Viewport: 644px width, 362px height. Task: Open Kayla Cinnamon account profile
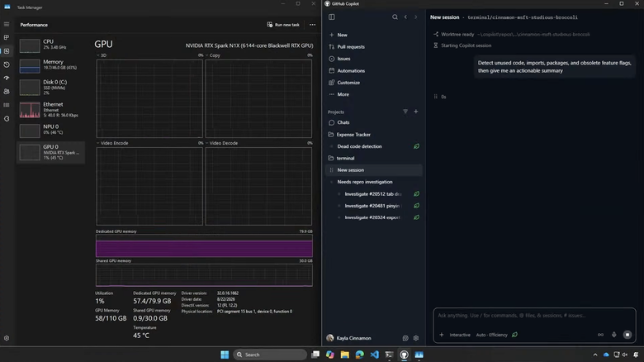[348, 338]
